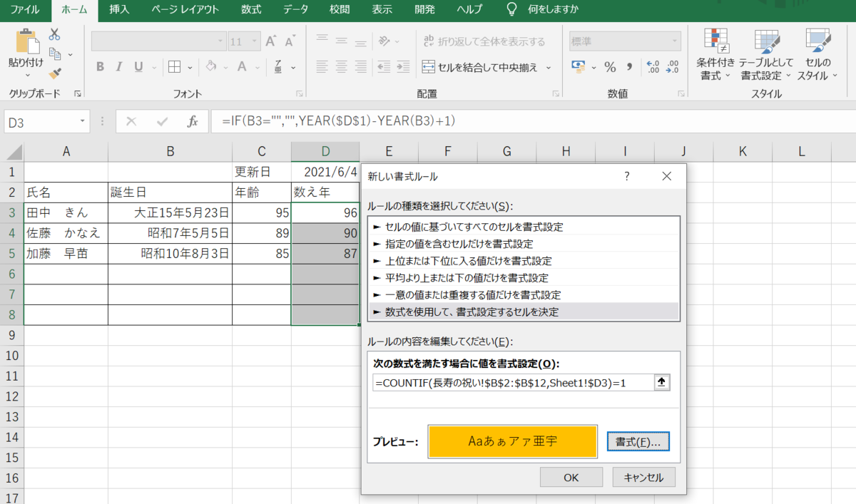Switch to the 挿入 tab
The height and width of the screenshot is (504, 856).
pyautogui.click(x=120, y=9)
